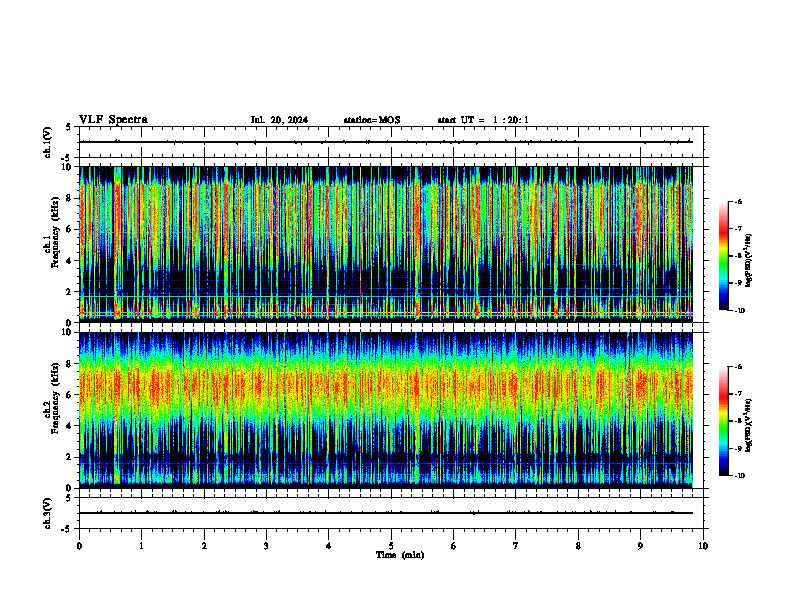Click the ch.2 spectrogram color bar

click(x=723, y=421)
